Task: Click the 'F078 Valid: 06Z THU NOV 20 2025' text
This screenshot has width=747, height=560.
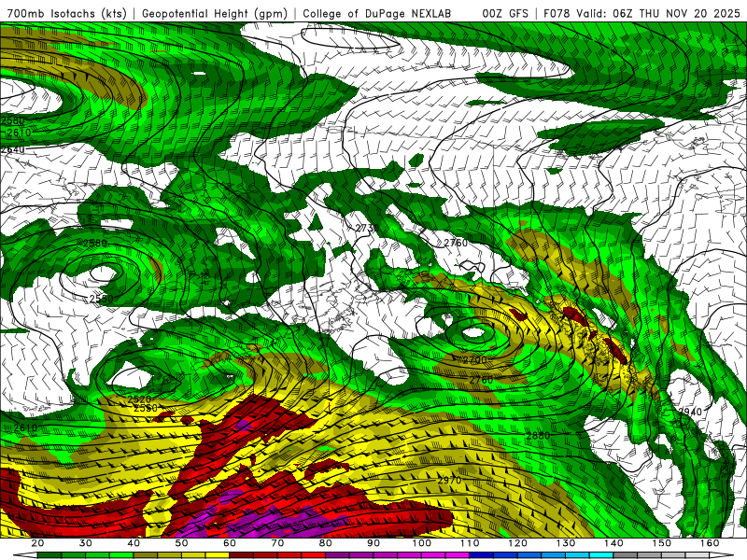Action: click(x=641, y=13)
